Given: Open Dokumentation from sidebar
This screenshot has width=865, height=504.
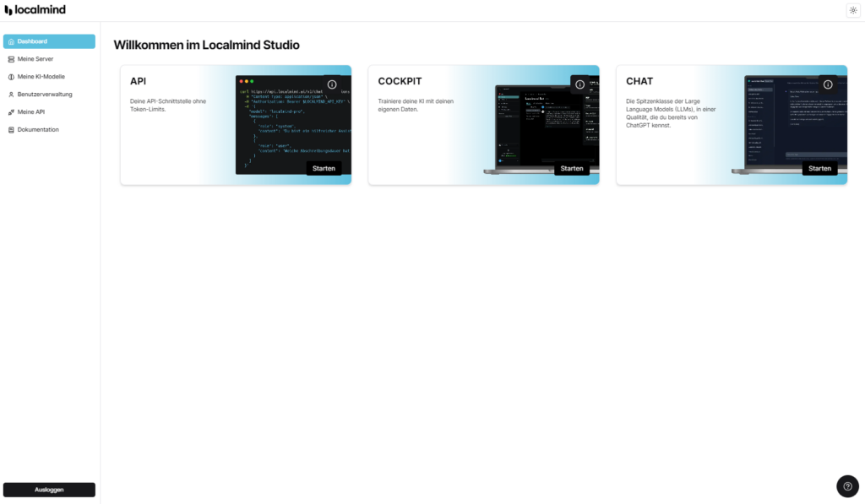Looking at the screenshot, I should 49,129.
